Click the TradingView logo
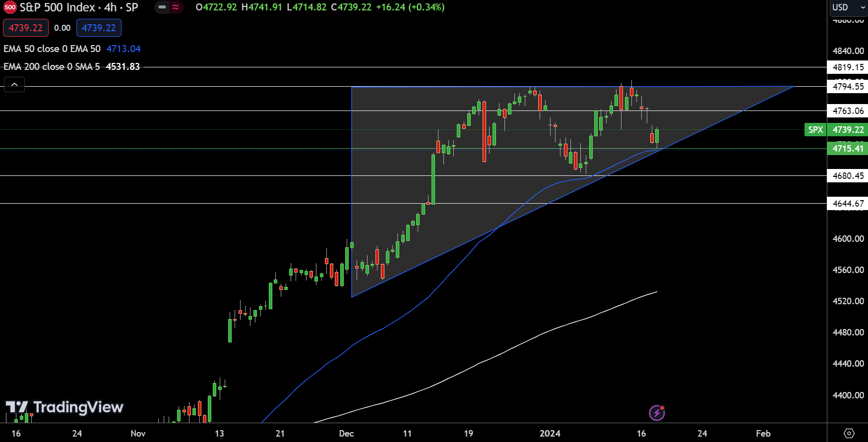 [x=64, y=407]
